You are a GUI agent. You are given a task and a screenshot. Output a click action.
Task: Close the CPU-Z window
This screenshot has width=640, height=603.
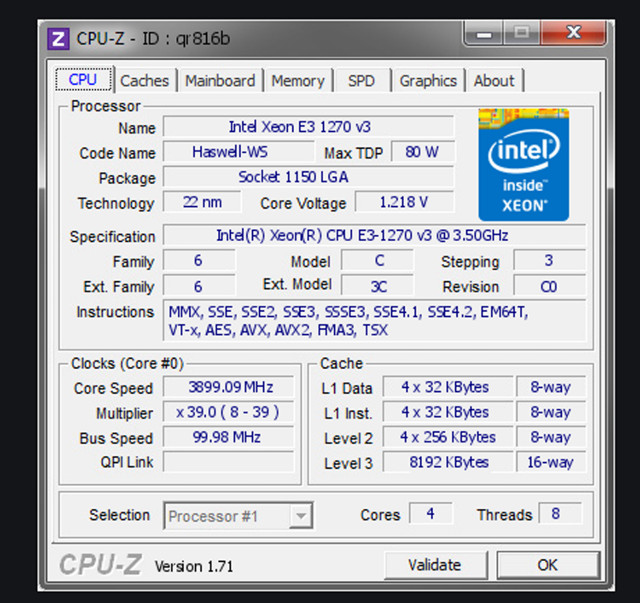tap(573, 33)
